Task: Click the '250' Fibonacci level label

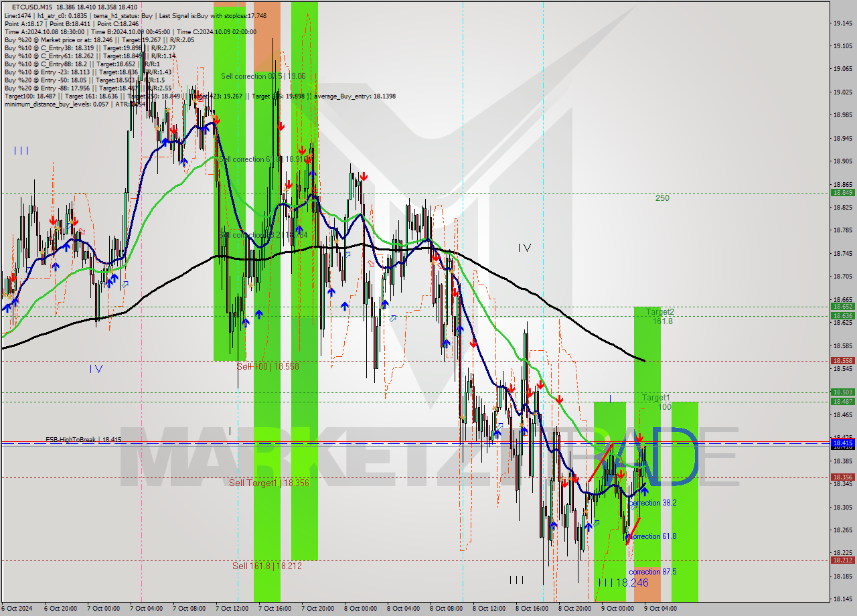Action: [662, 198]
